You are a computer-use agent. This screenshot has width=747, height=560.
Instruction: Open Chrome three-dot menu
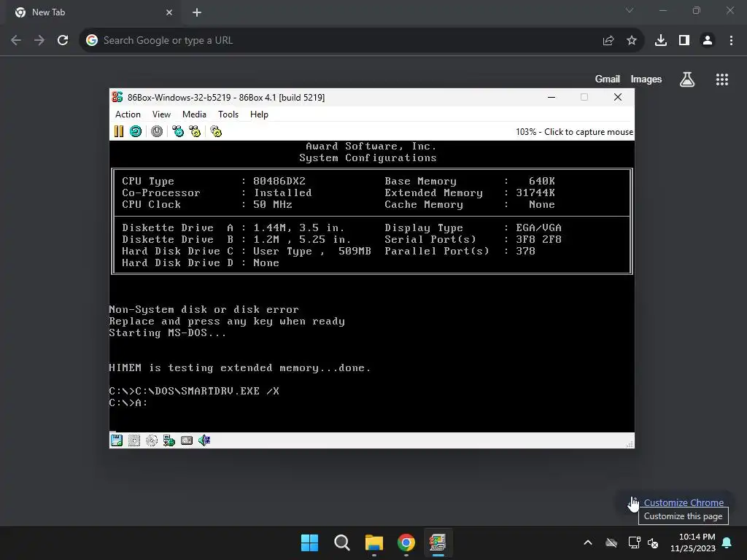click(x=731, y=41)
